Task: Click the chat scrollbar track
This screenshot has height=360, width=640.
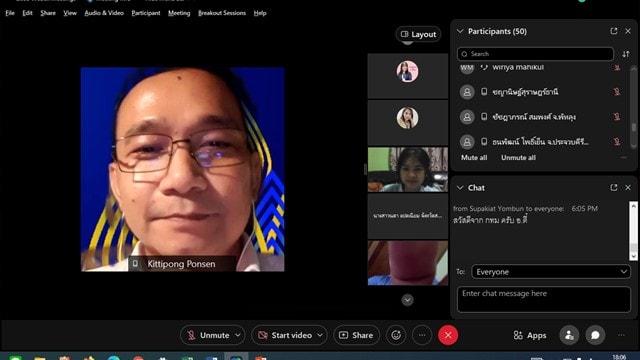Action: 633,231
